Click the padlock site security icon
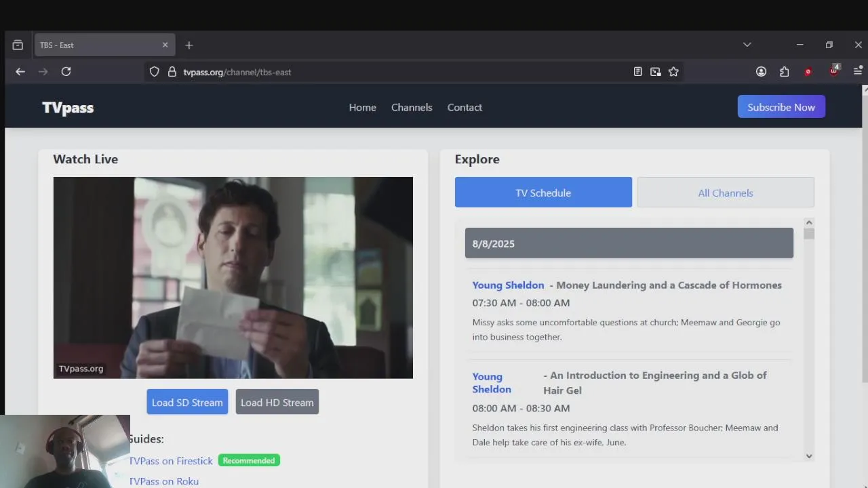Viewport: 868px width, 488px height. 172,71
